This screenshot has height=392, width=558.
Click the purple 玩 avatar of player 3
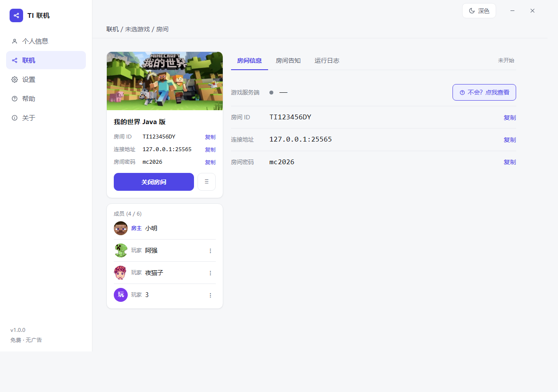[121, 295]
